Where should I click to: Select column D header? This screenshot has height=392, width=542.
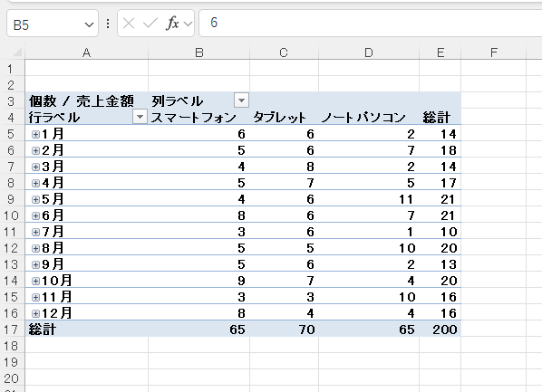(x=369, y=53)
